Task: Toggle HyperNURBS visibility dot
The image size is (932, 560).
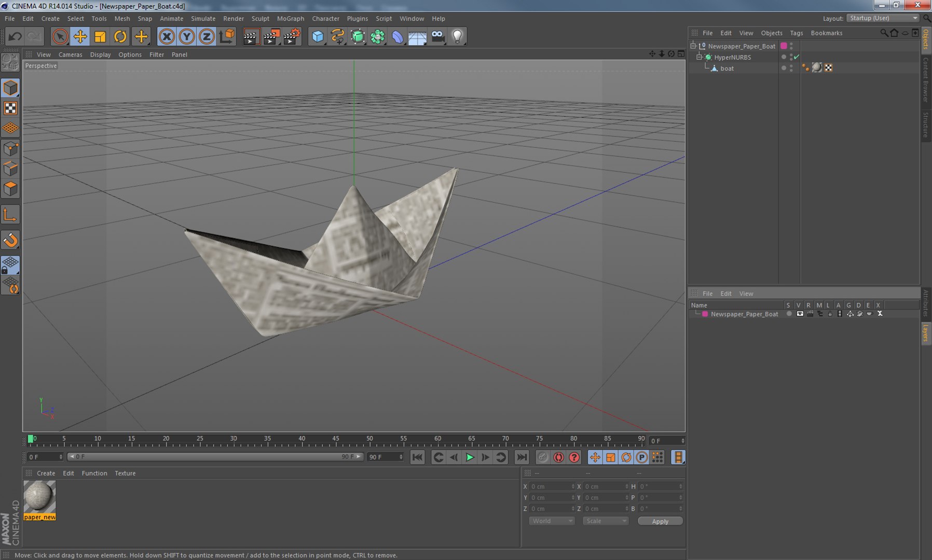Action: 791,55
